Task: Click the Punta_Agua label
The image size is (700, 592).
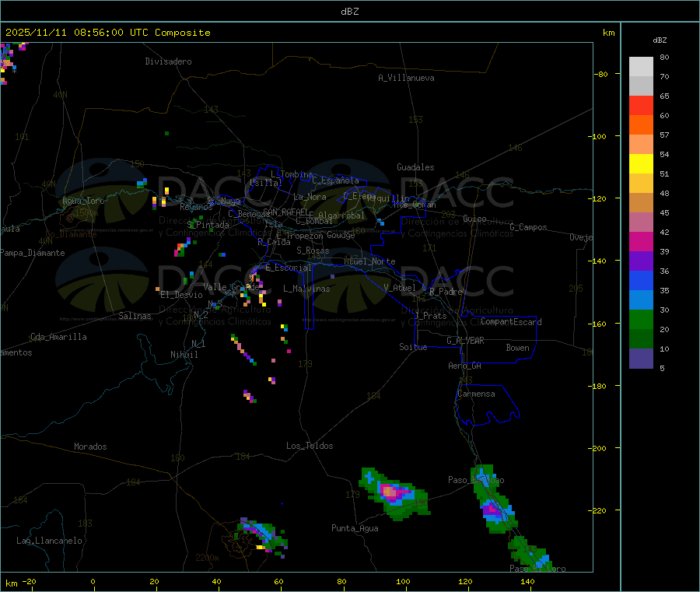Action: click(x=355, y=528)
